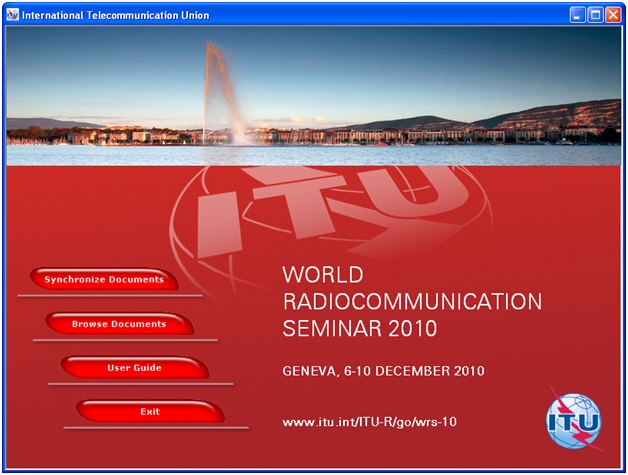Maximize the International Telecommunication Union window
Viewport: 628px width, 475px height.
point(596,15)
